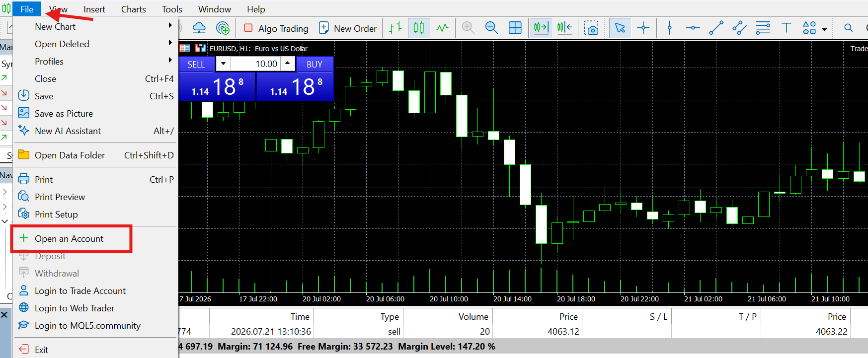
Task: Open the search magnifier in toolbar
Action: tap(848, 28)
